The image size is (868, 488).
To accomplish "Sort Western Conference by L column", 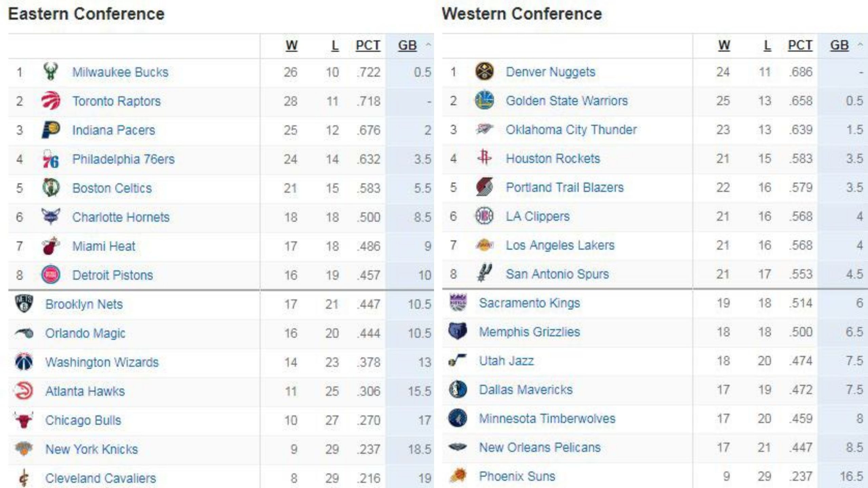I will pyautogui.click(x=767, y=45).
